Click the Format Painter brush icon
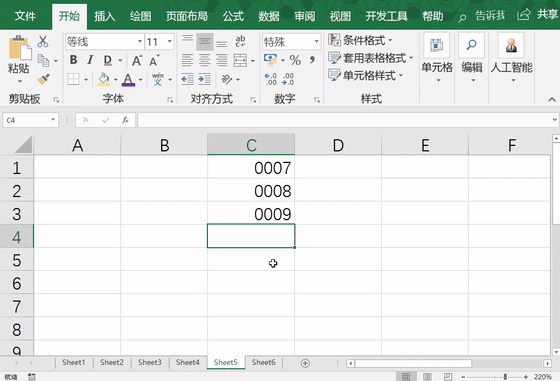560x381 pixels. tap(43, 79)
